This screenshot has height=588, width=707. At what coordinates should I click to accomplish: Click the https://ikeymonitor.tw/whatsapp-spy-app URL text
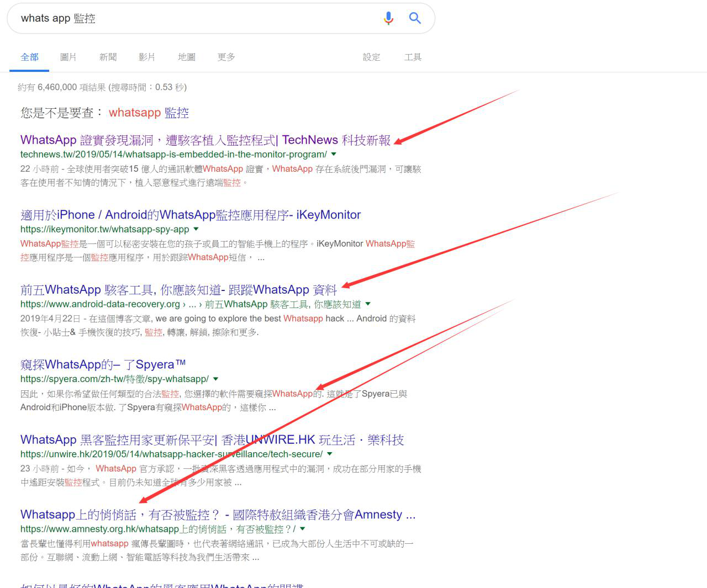point(105,229)
